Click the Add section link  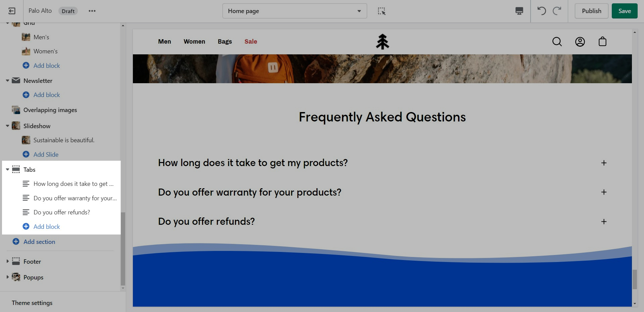click(39, 242)
